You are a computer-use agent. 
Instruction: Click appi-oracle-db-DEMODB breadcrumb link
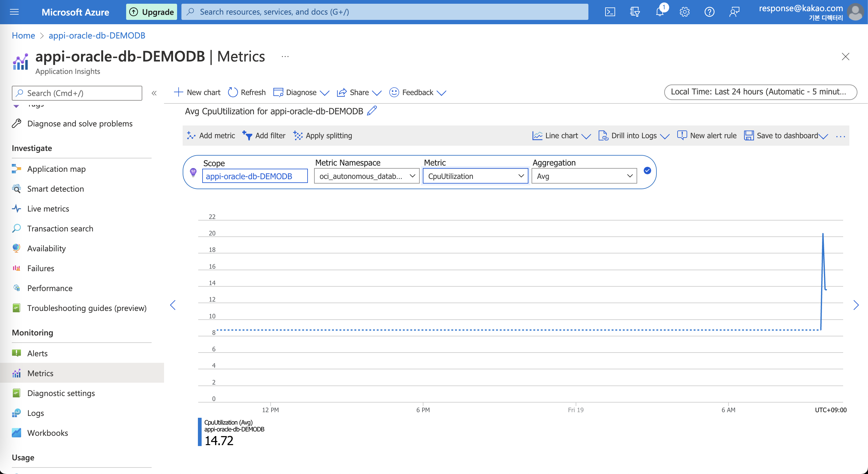tap(97, 35)
